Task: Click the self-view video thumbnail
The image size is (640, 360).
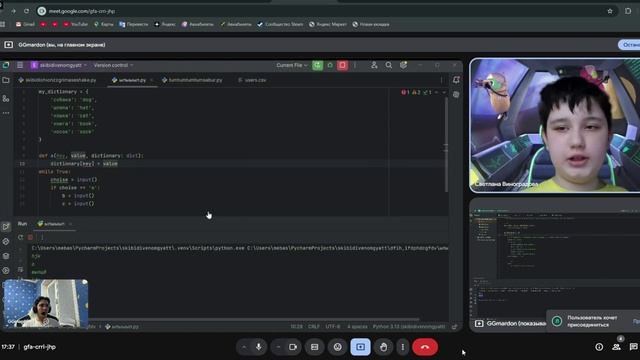Action: point(45,303)
